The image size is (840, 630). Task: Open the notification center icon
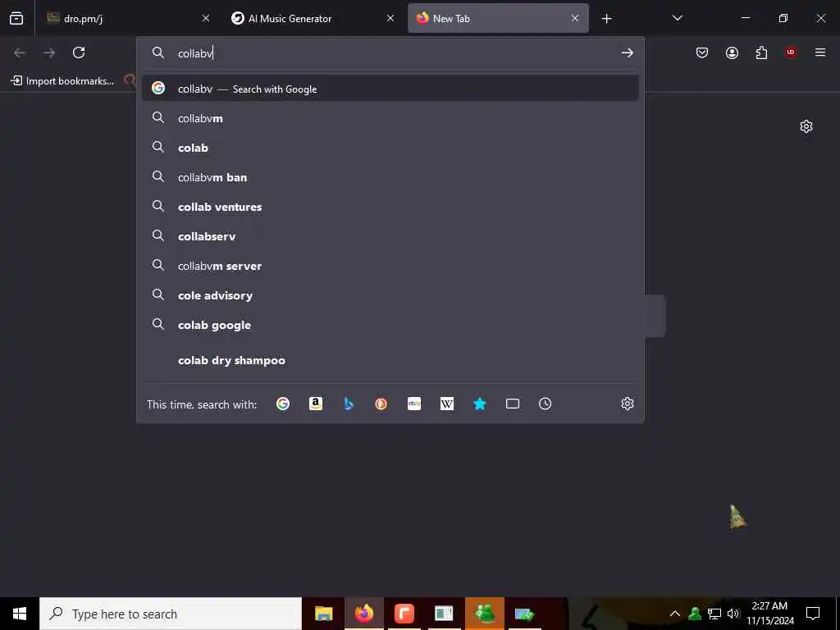click(813, 614)
